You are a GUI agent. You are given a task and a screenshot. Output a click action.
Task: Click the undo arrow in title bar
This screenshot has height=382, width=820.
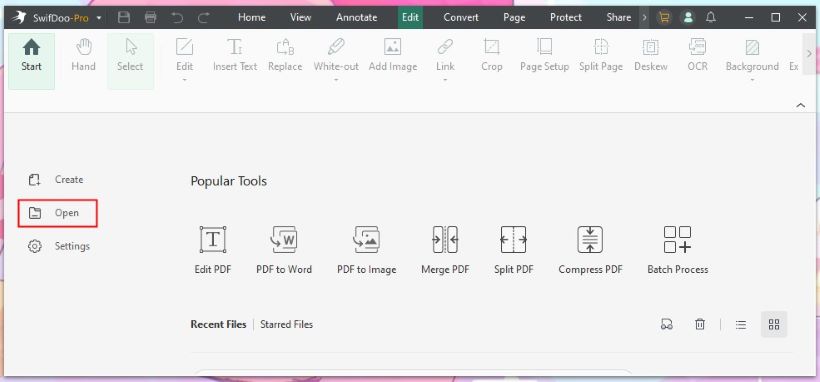pos(177,18)
